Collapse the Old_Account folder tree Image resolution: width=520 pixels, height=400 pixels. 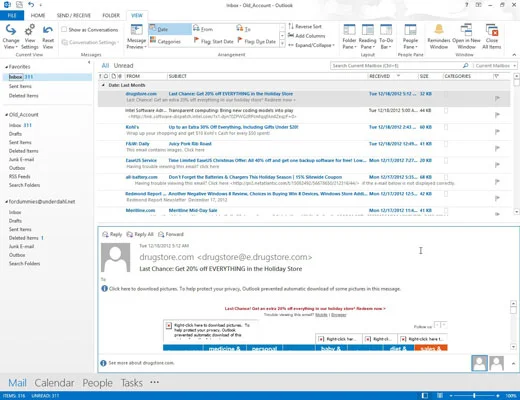[6, 115]
